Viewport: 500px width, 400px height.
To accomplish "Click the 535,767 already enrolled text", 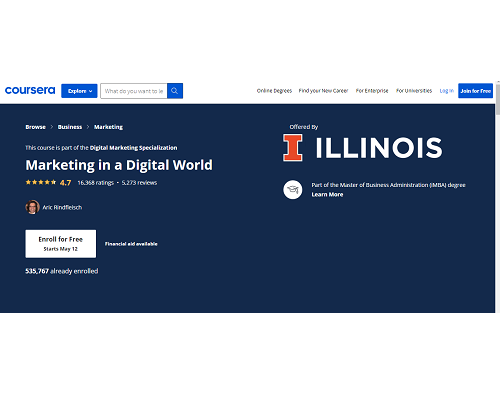I will [62, 271].
